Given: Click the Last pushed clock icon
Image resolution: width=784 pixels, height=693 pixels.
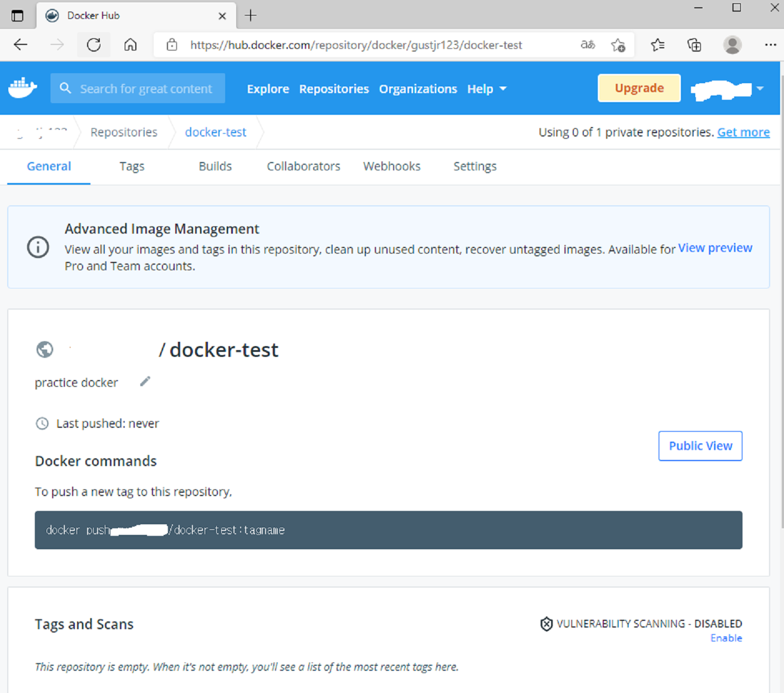Looking at the screenshot, I should click(42, 423).
